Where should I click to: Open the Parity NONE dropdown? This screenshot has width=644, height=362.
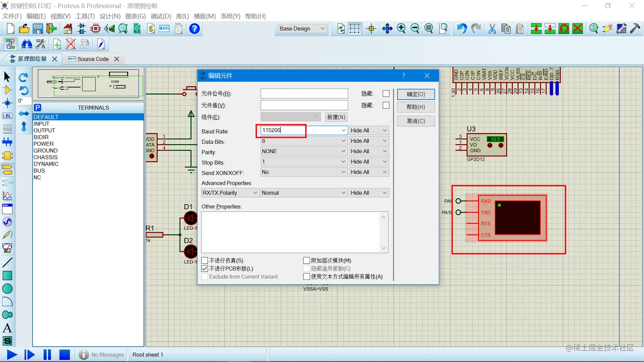point(304,151)
